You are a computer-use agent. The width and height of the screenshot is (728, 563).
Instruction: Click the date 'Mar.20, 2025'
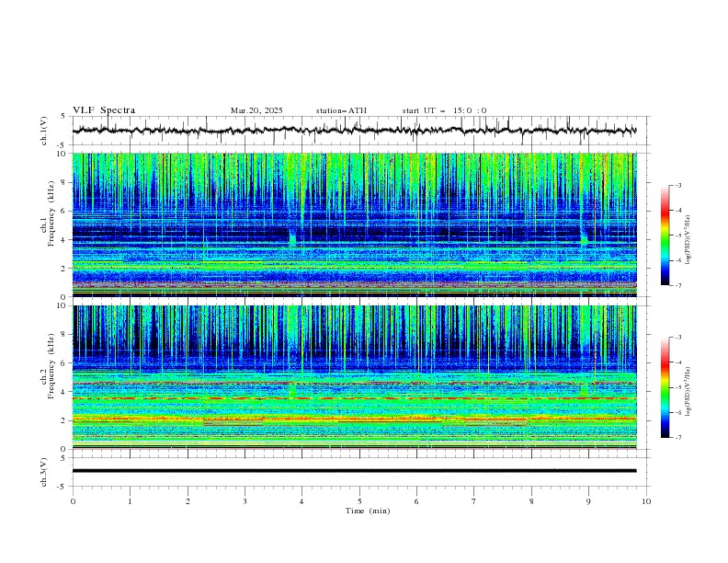point(256,110)
